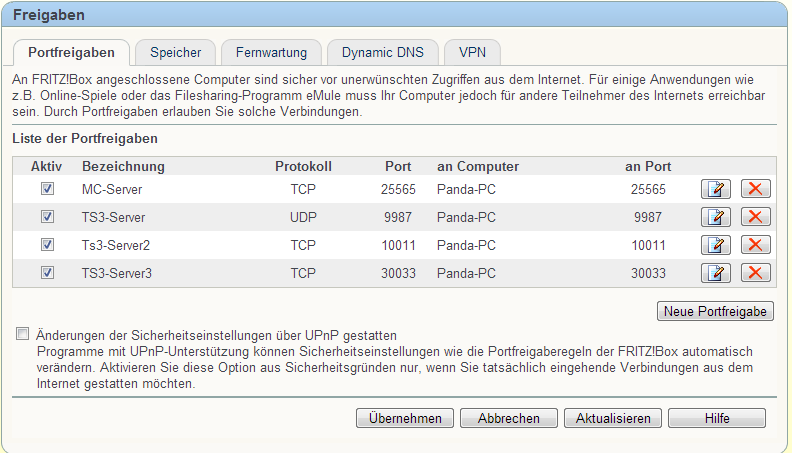Refresh list using Aktualisieren button
Image resolution: width=792 pixels, height=453 pixels.
coord(613,418)
